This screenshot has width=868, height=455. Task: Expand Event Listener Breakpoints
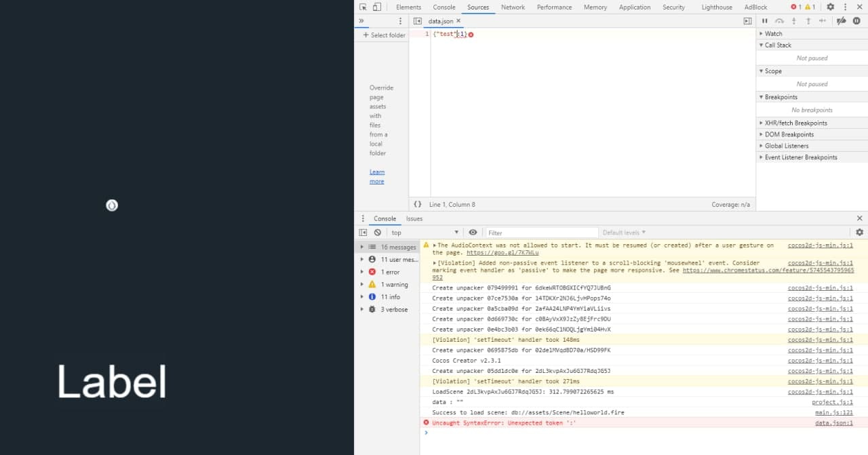812,157
